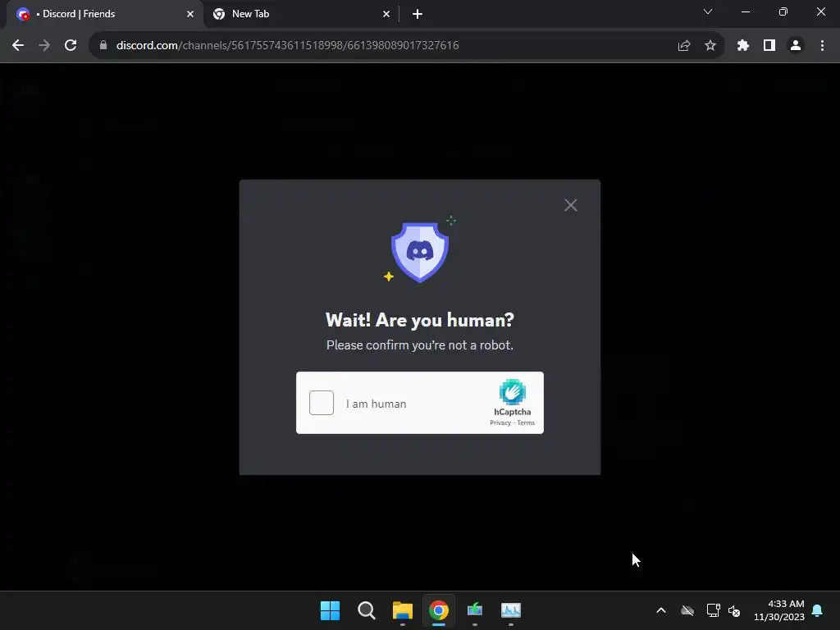Click the OneDrive cloud tray icon
Image resolution: width=840 pixels, height=630 pixels.
[x=687, y=610]
